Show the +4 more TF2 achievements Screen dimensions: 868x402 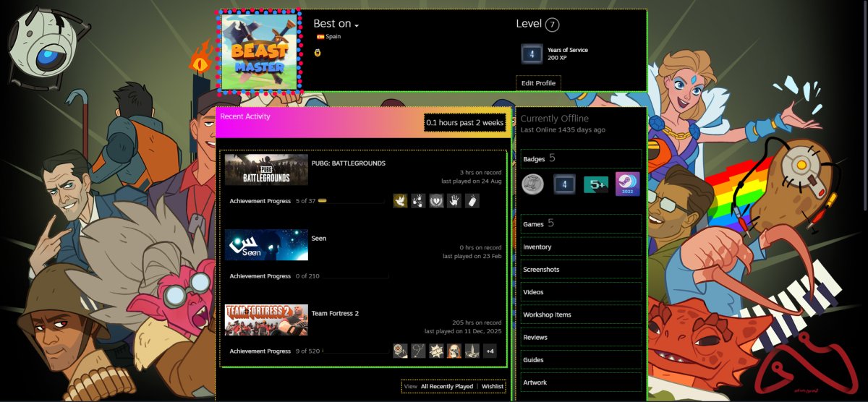490,351
